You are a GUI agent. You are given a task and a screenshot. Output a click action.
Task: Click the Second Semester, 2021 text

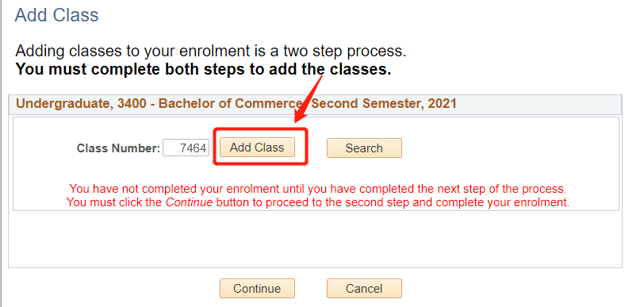(x=384, y=104)
